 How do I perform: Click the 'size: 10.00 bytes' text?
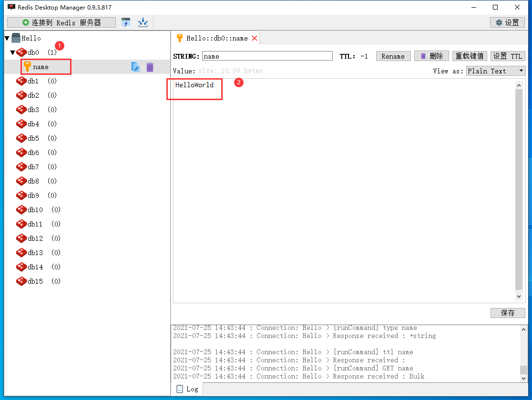230,71
